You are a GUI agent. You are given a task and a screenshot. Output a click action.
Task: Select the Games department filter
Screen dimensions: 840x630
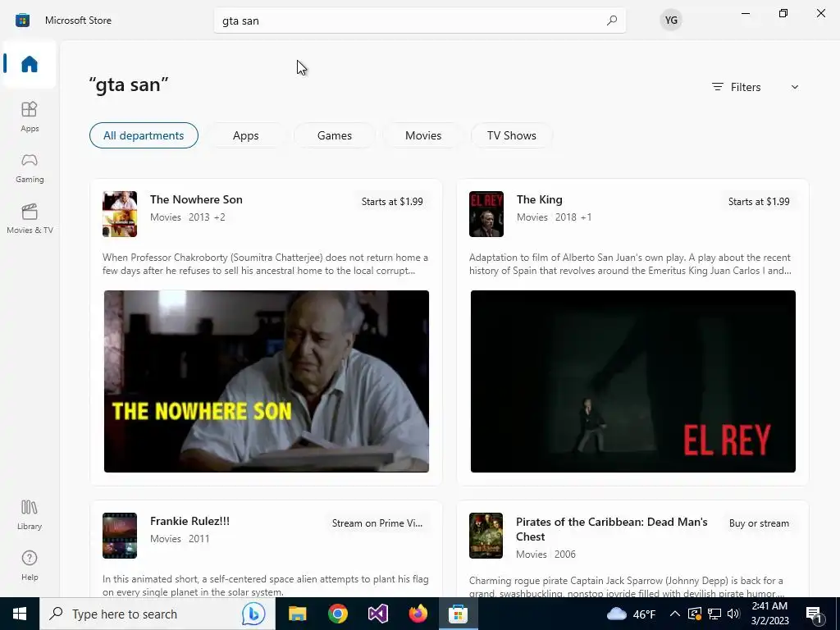tap(335, 135)
